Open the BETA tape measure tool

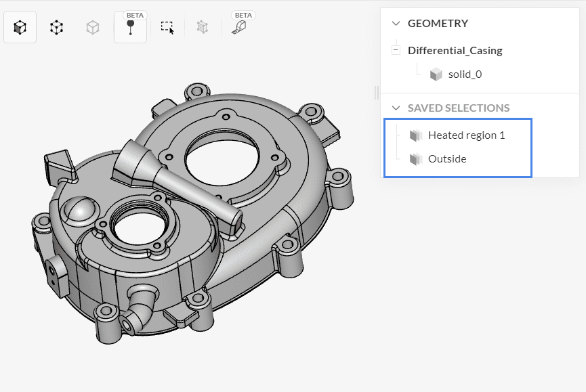[x=238, y=28]
